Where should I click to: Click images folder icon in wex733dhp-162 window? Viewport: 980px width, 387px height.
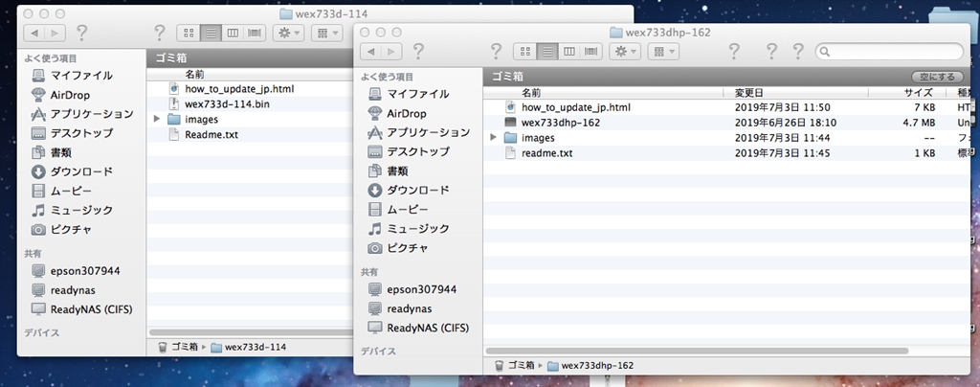point(510,138)
